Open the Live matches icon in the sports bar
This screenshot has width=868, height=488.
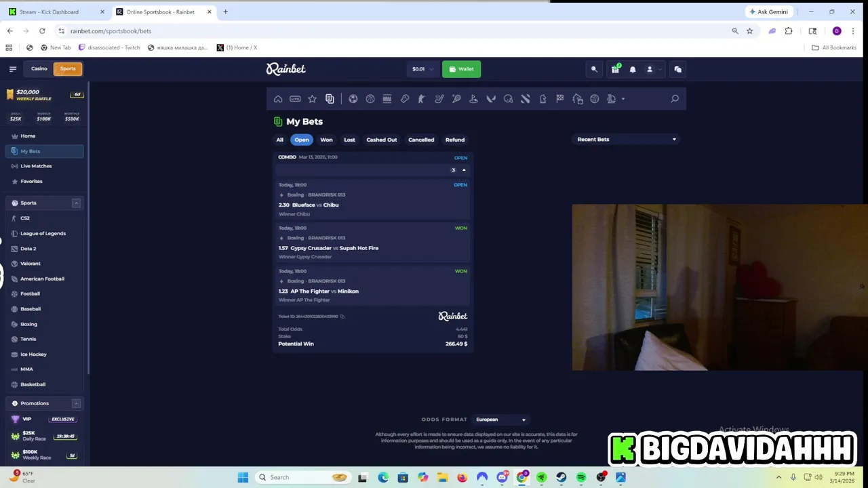(295, 99)
